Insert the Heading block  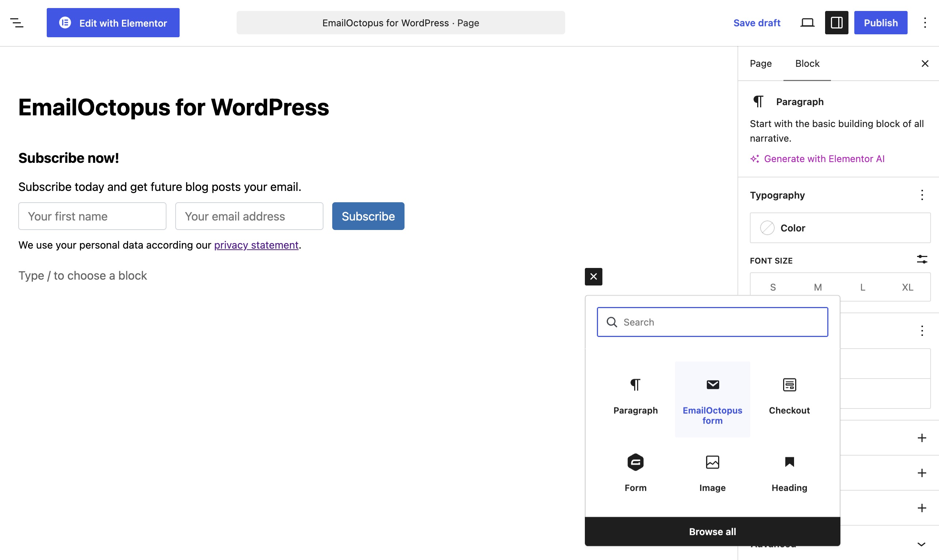(789, 474)
